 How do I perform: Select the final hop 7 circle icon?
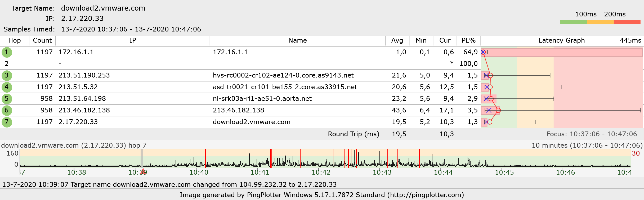coord(7,122)
